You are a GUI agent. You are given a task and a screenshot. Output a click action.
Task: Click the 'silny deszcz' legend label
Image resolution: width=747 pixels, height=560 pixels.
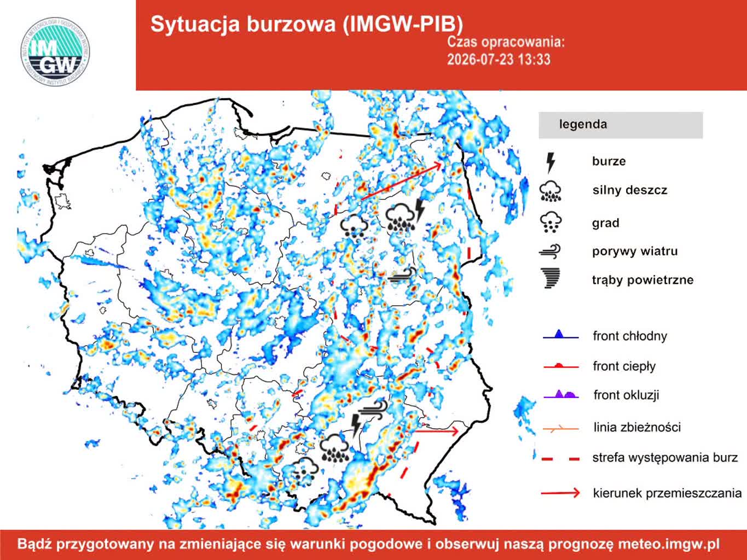click(x=630, y=190)
